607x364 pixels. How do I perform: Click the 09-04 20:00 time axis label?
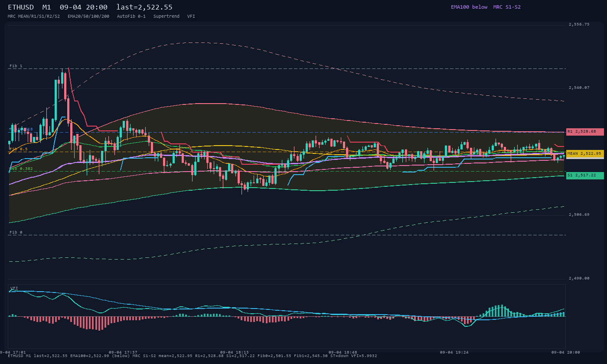(x=566, y=352)
